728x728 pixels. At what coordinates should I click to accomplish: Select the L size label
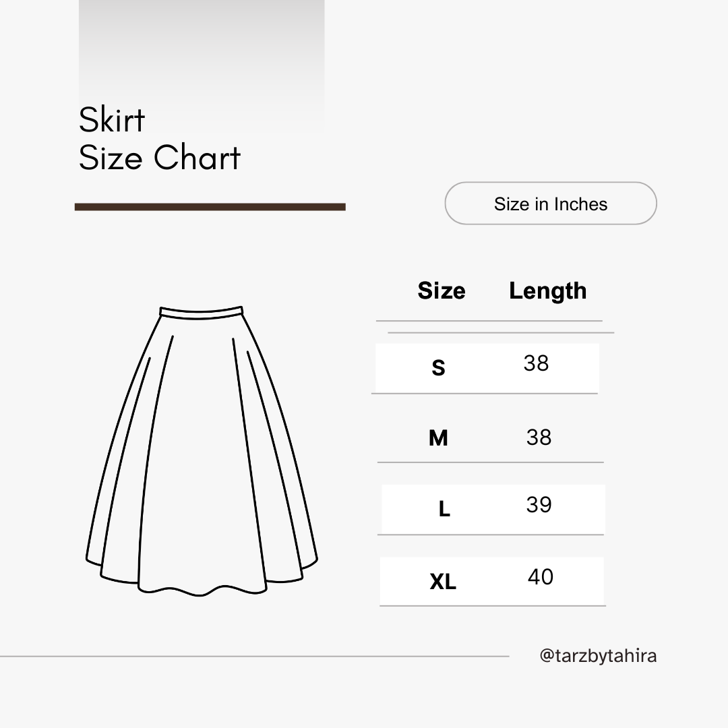pyautogui.click(x=444, y=509)
